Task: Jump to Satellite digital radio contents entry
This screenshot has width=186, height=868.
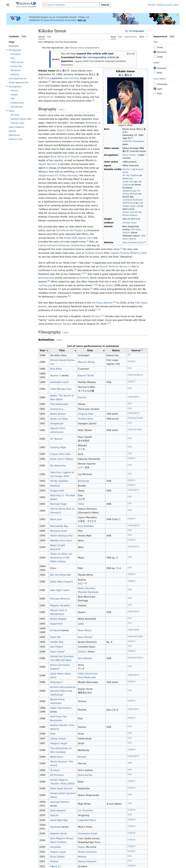Action: 21,119
